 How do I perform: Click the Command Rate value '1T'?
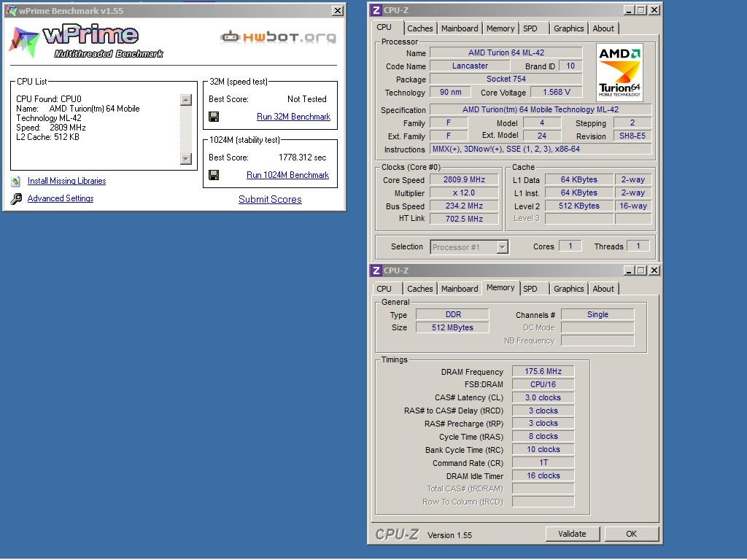(x=543, y=463)
